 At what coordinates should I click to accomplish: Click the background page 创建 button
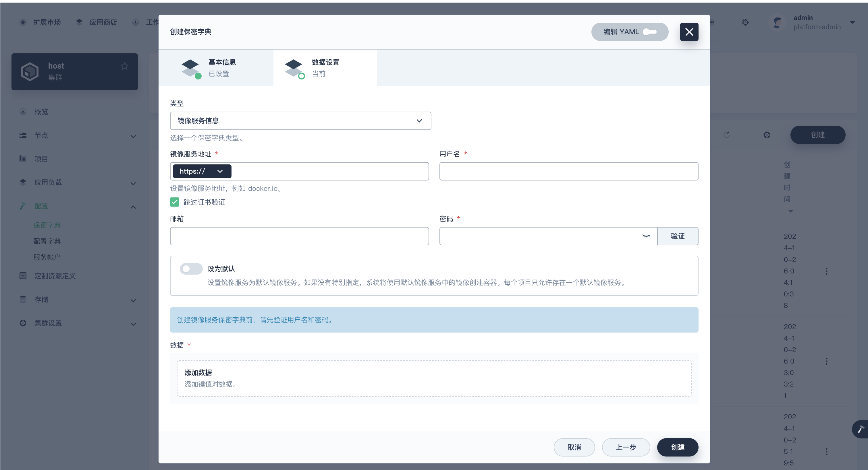[817, 135]
